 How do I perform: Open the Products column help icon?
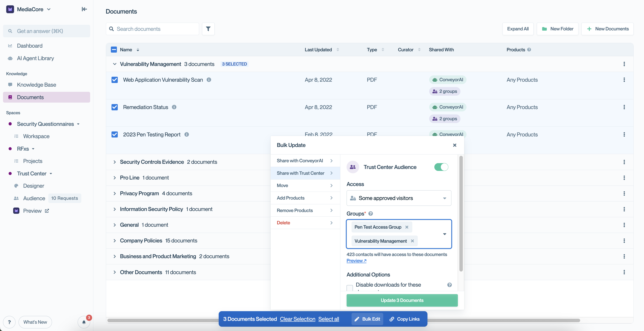(x=529, y=50)
